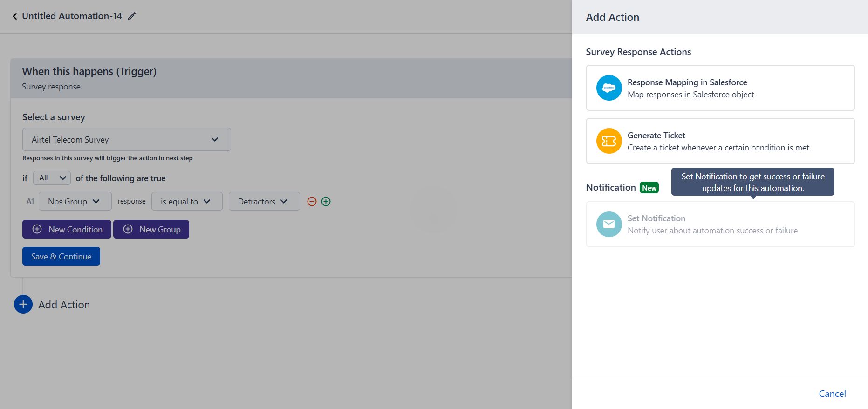This screenshot has width=868, height=409.
Task: Click the Salesforce cloud icon
Action: [x=609, y=88]
